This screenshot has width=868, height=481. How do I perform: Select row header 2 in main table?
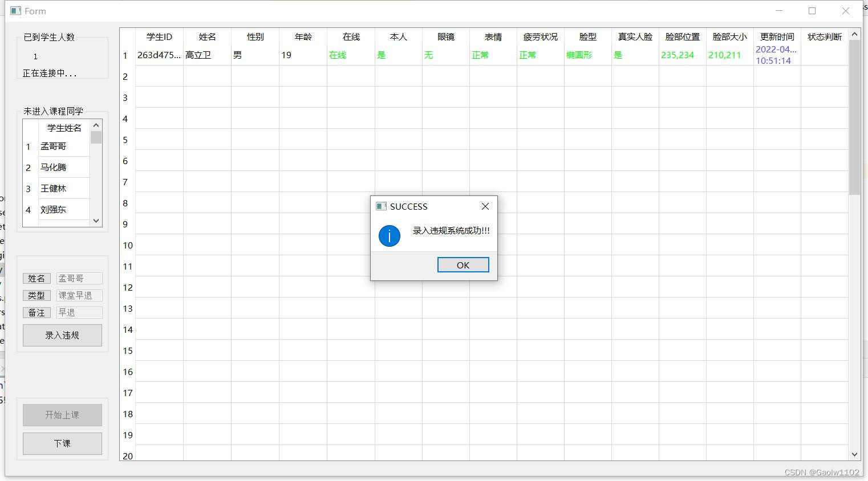pyautogui.click(x=127, y=76)
